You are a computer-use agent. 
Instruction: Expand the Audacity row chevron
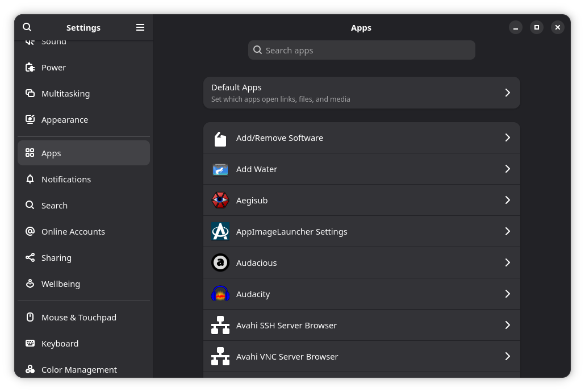507,294
